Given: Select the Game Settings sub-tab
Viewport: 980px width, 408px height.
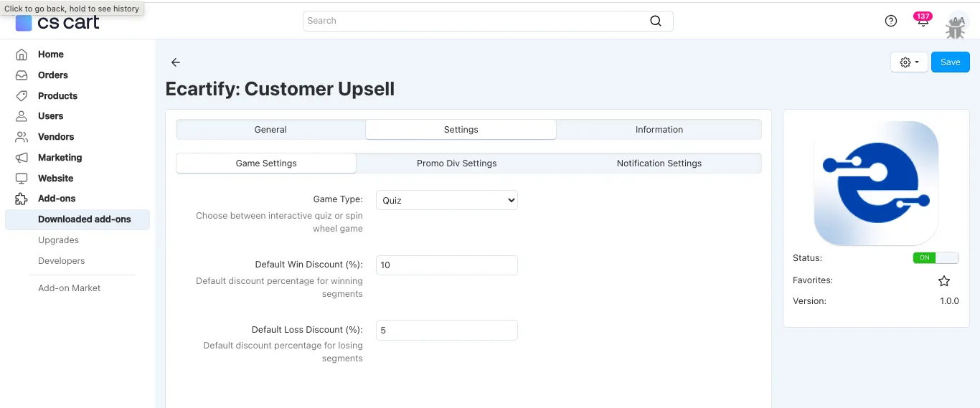Looking at the screenshot, I should (x=266, y=163).
